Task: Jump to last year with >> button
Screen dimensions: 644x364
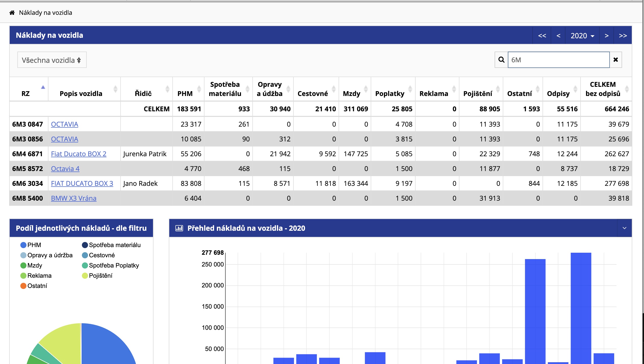Action: pyautogui.click(x=623, y=35)
